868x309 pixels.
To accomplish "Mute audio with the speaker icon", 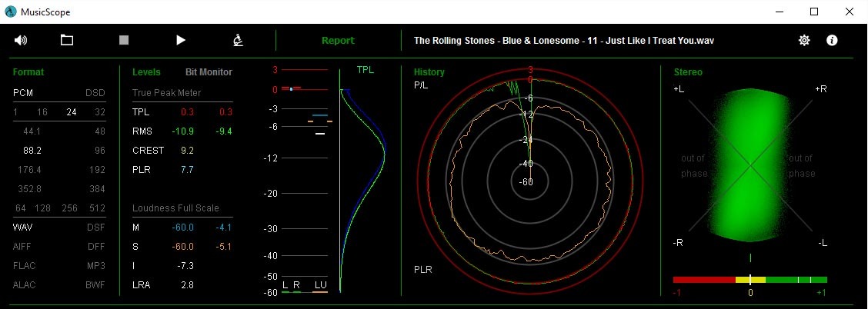I will coord(21,41).
